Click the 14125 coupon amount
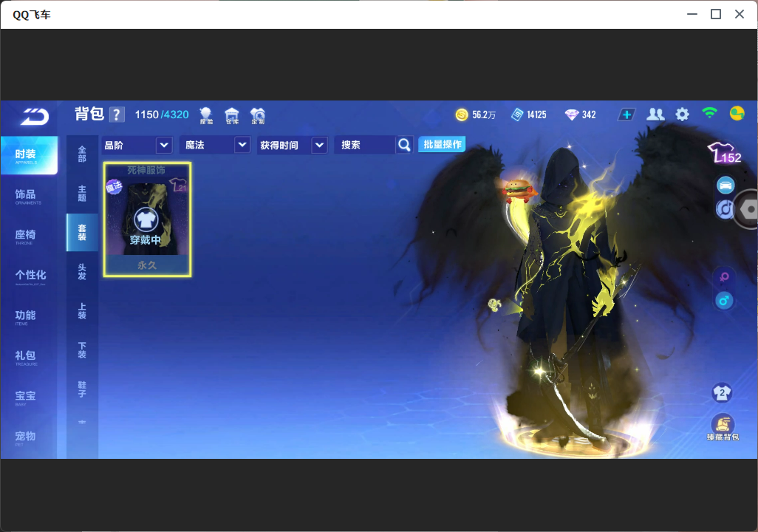The image size is (758, 532). click(536, 115)
